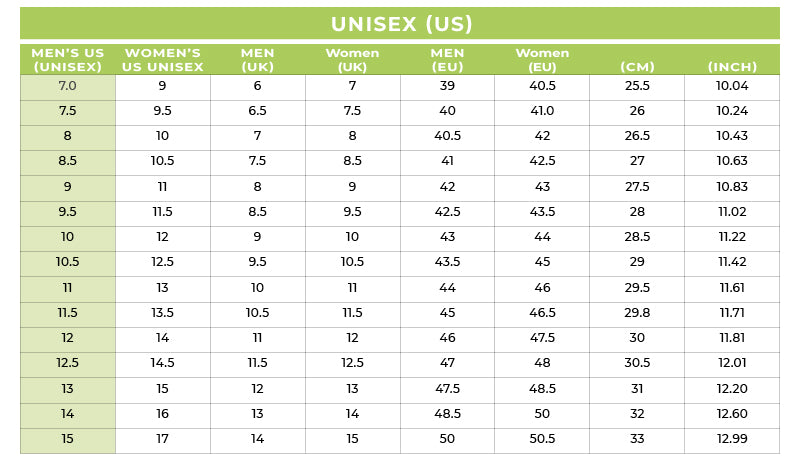Select the MEN (EU) column header
800x461 pixels.
447,59
